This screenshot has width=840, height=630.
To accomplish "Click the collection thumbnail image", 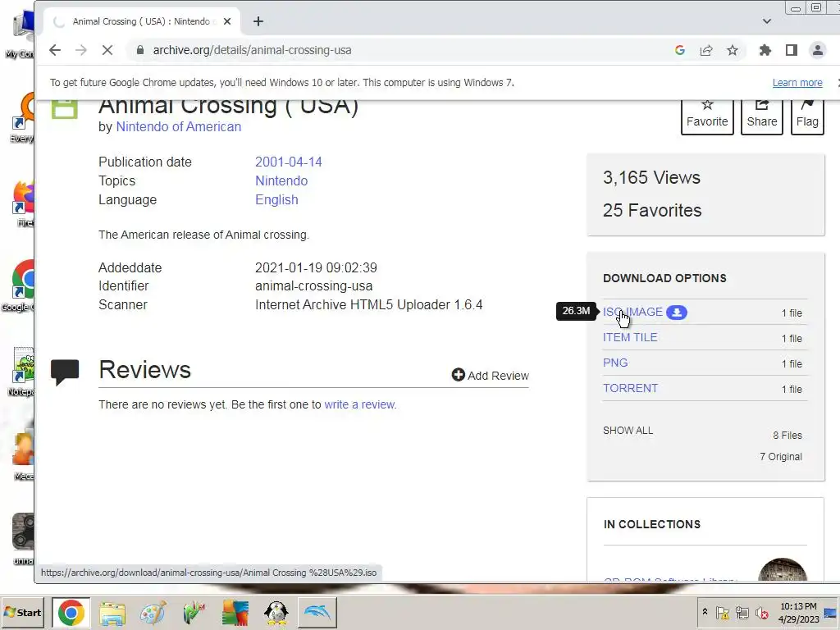I will coord(782,570).
